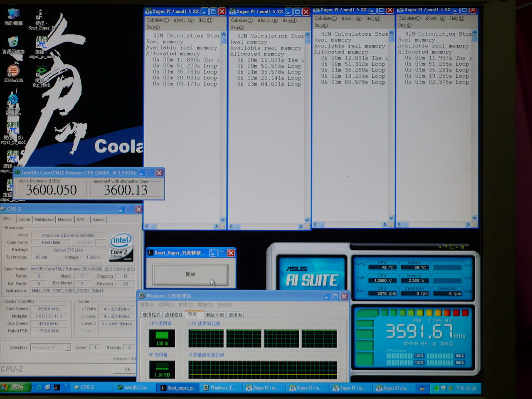The height and width of the screenshot is (399, 532).
Task: Click the Windows 工... Task Manager taskbar button
Action: [x=220, y=388]
